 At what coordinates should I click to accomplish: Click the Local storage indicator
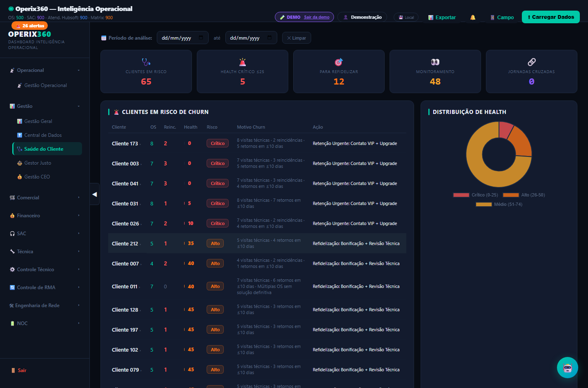[x=406, y=17]
